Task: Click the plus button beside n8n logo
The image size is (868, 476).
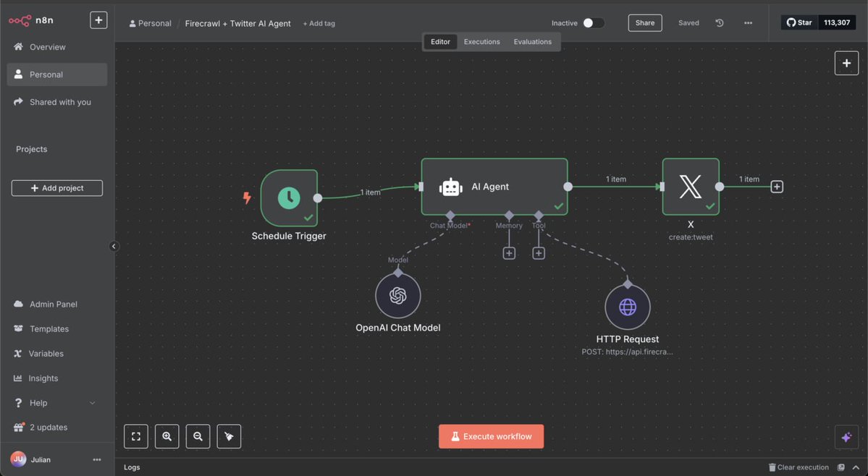Action: click(98, 20)
